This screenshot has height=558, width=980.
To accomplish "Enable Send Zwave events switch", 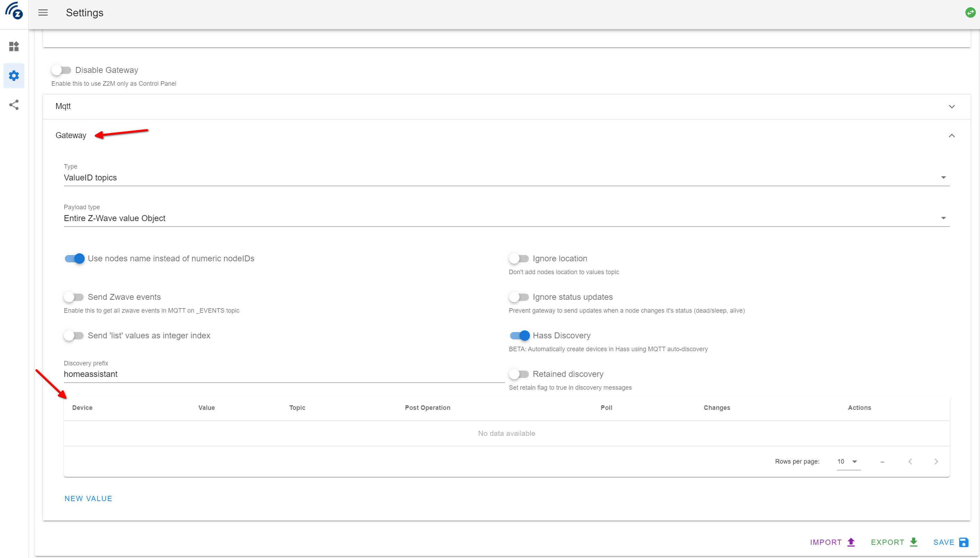I will [x=74, y=297].
